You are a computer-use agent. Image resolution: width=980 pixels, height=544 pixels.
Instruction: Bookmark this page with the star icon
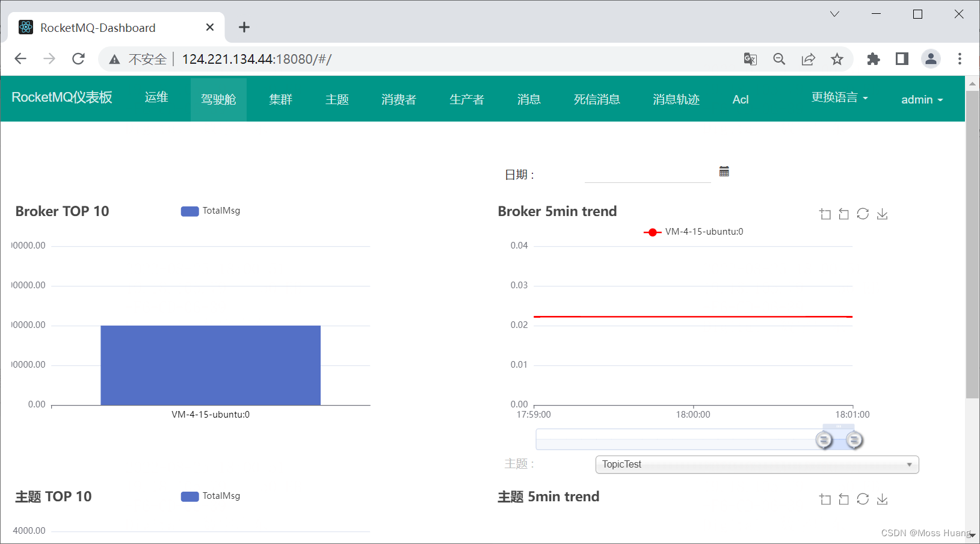837,59
